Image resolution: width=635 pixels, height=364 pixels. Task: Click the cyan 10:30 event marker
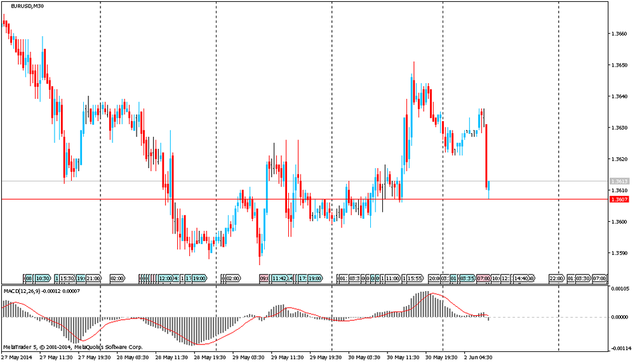click(43, 278)
